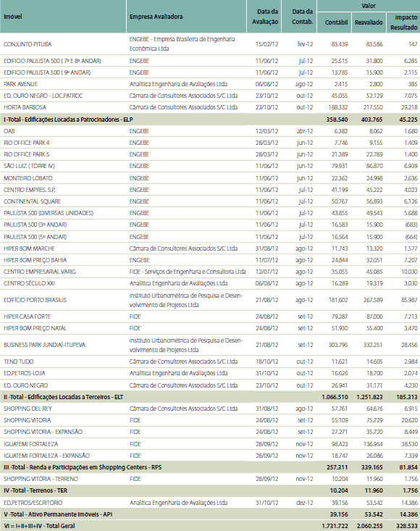Click the fev-12 accounting date
420x531 pixels.
click(306, 44)
